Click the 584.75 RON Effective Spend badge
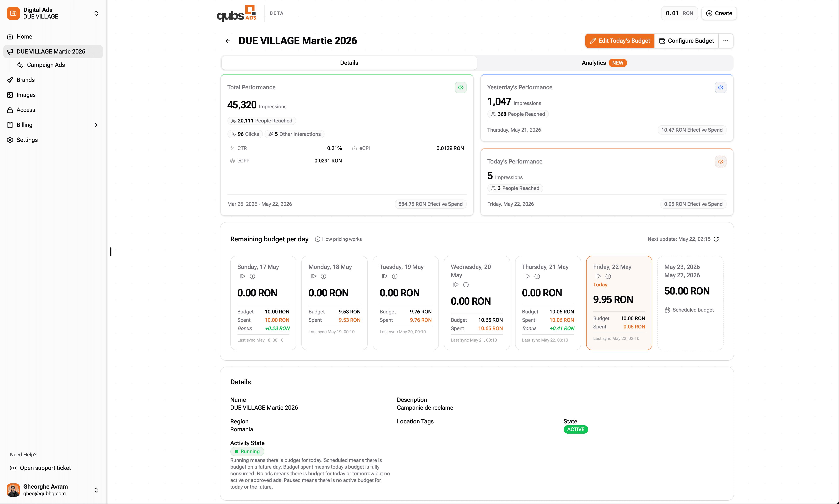 (x=430, y=204)
